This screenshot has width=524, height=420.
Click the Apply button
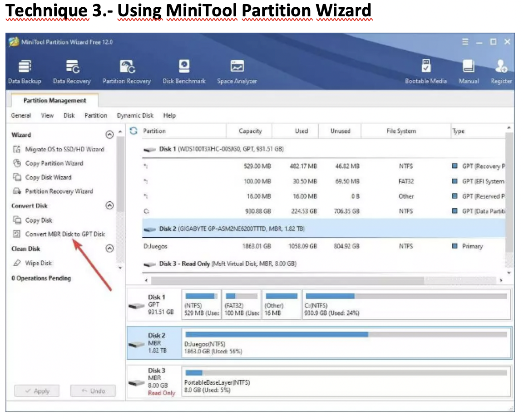37,391
